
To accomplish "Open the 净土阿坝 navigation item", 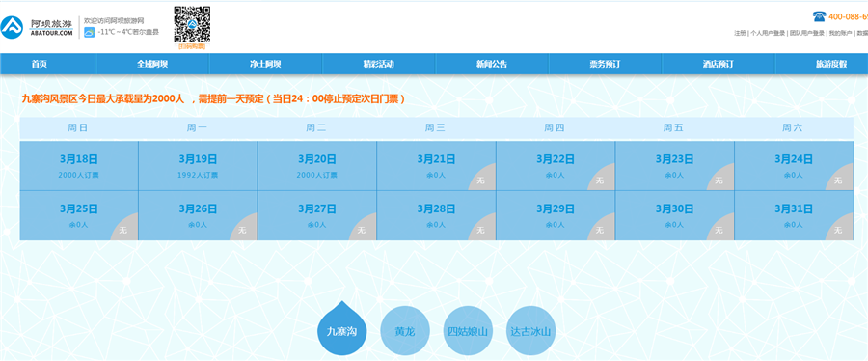I will pyautogui.click(x=265, y=64).
